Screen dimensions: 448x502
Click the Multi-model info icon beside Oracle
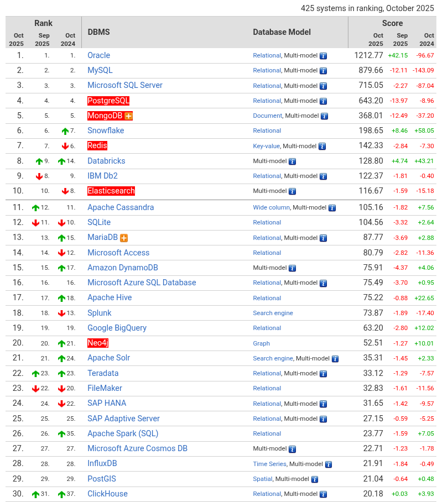pos(324,55)
